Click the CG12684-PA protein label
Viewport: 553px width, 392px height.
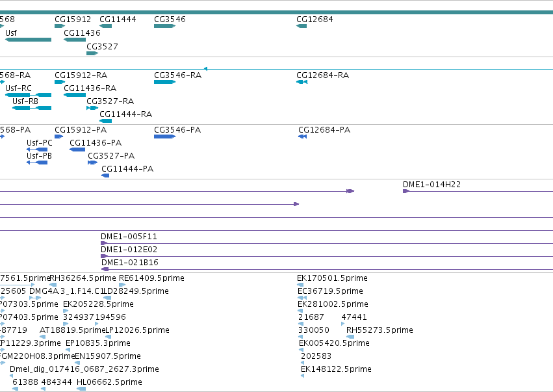pos(324,130)
